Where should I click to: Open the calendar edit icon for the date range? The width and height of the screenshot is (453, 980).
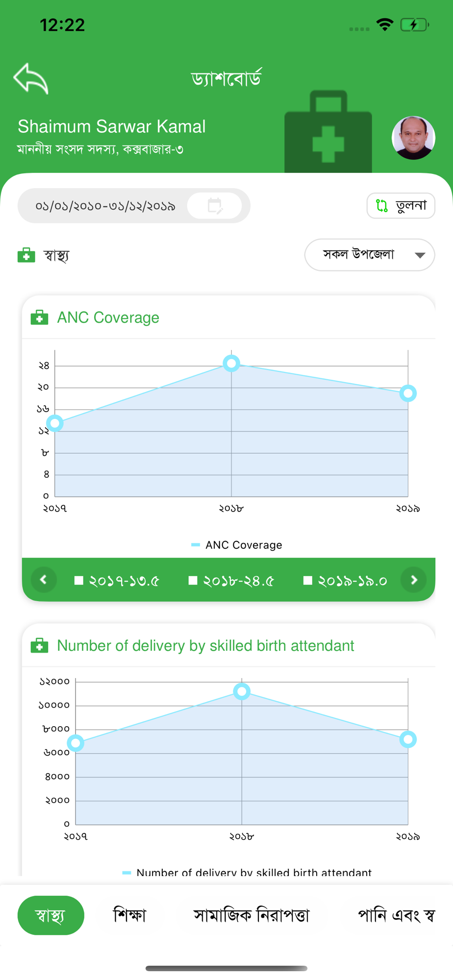point(215,206)
